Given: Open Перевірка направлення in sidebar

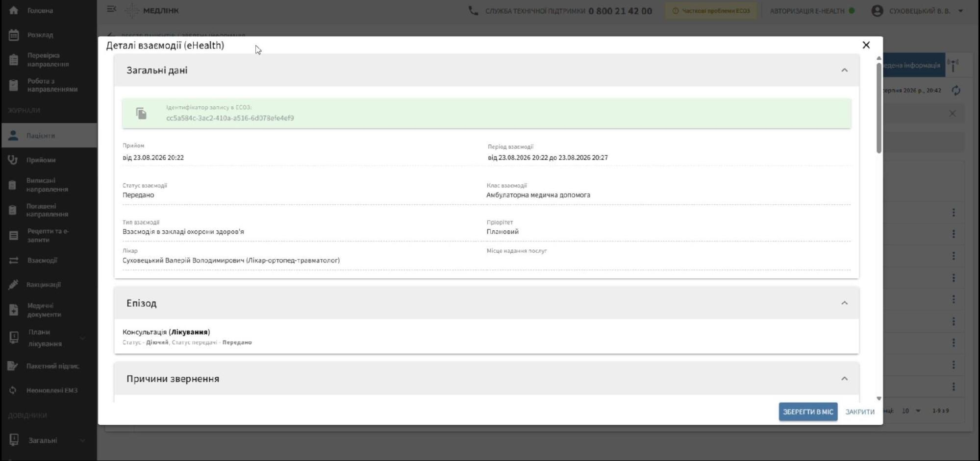Looking at the screenshot, I should [48, 60].
